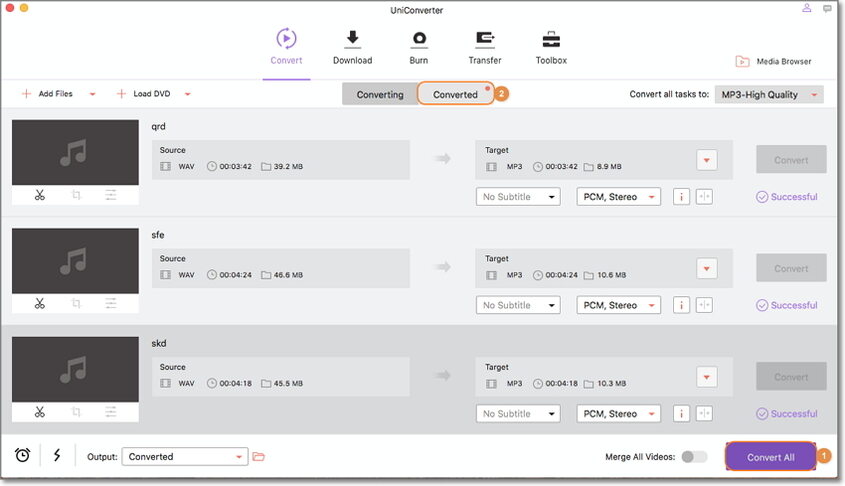Open the crop tool for sfe
Viewport: 845px width, 486px height.
click(76, 304)
